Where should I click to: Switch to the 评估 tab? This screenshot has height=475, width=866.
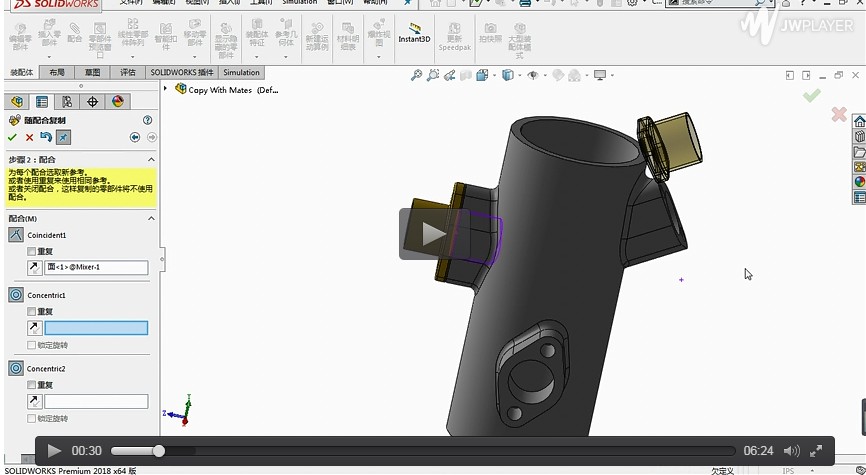[127, 72]
